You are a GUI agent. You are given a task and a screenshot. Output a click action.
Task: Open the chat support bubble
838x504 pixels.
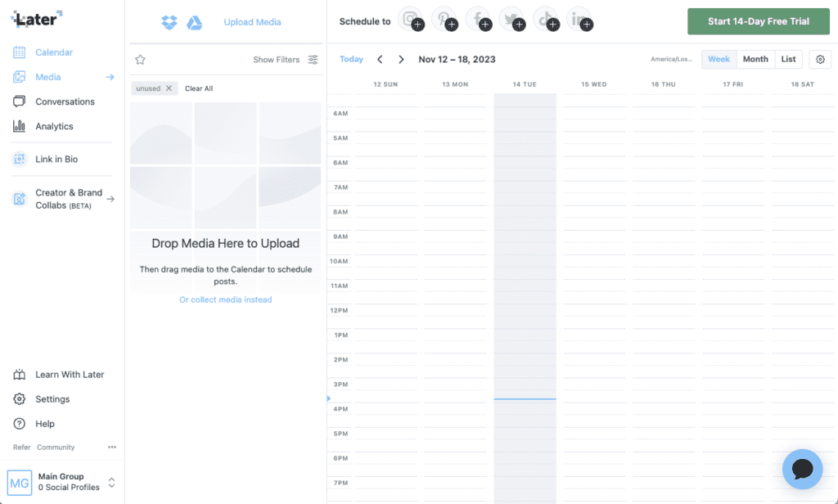click(803, 470)
